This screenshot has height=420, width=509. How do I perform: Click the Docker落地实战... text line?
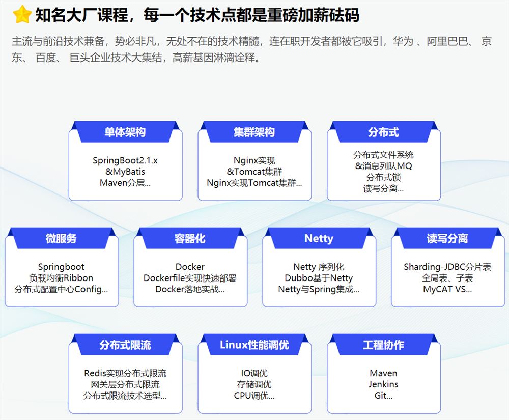pos(190,289)
